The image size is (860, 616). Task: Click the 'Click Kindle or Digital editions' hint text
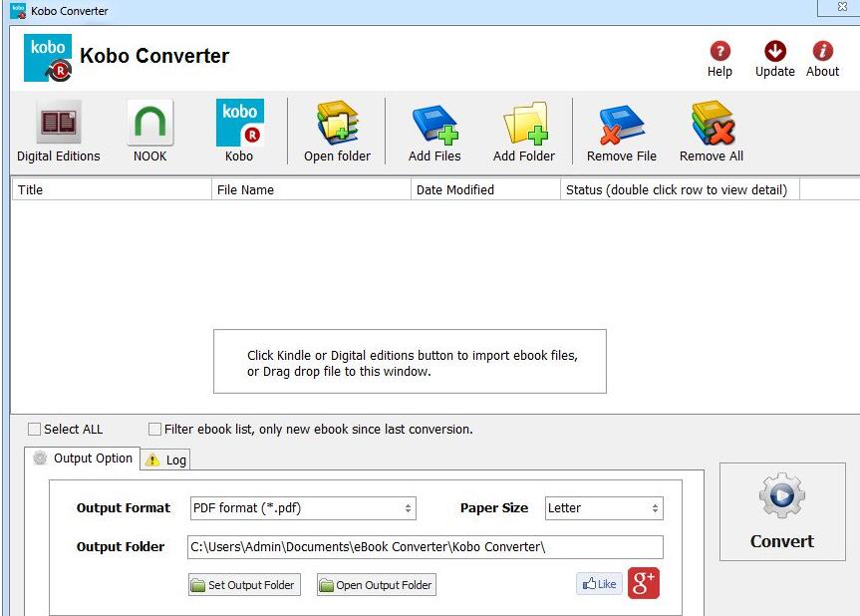click(x=412, y=363)
